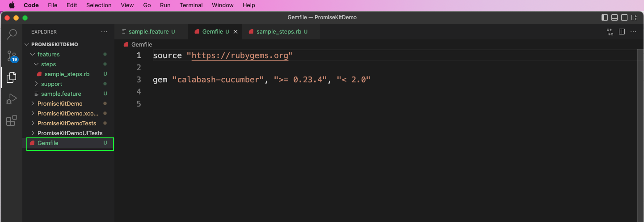
Task: Open the Help menu
Action: point(249,5)
